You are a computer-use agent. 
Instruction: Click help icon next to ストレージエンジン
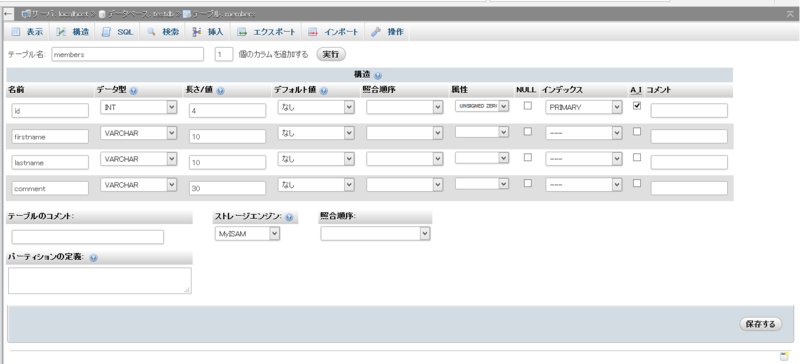289,217
